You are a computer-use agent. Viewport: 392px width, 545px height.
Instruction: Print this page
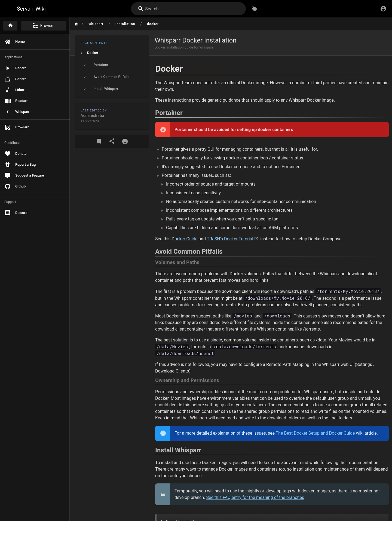[x=125, y=141]
